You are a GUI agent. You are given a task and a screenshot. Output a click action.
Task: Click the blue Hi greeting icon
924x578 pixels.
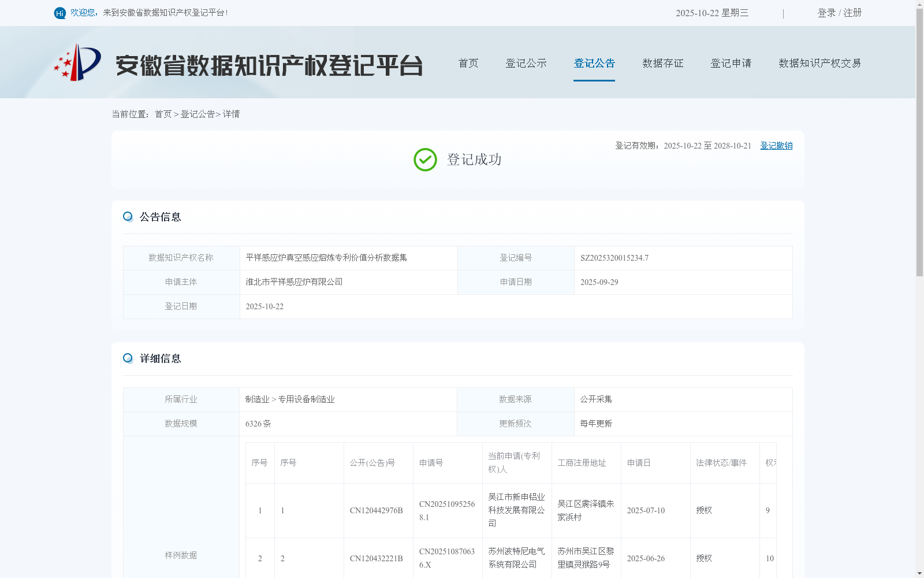click(x=59, y=13)
